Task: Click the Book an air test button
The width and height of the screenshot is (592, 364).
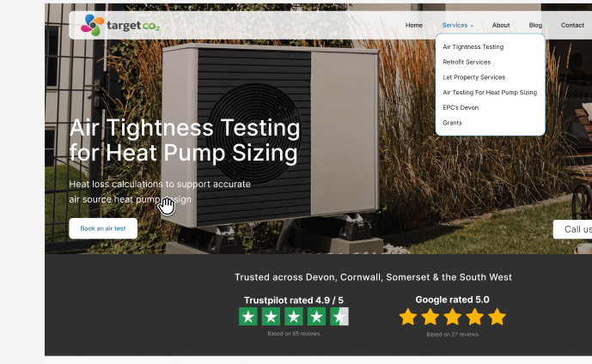Action: tap(103, 228)
